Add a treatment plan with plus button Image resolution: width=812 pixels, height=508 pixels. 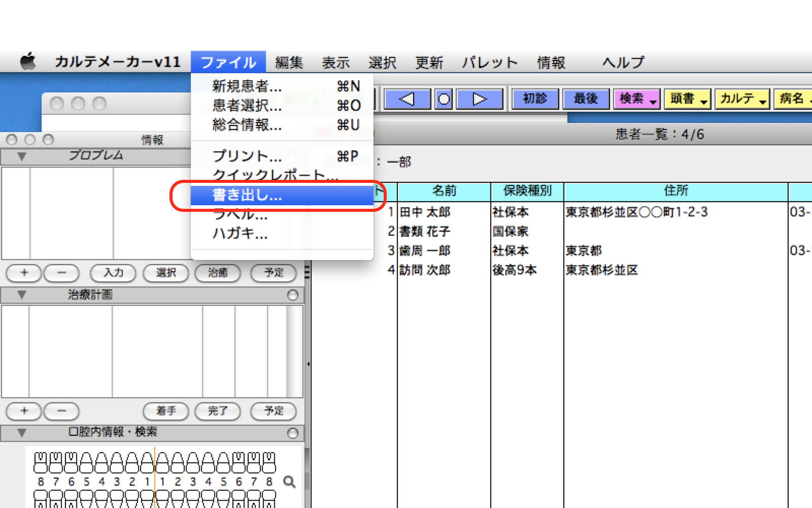24,410
